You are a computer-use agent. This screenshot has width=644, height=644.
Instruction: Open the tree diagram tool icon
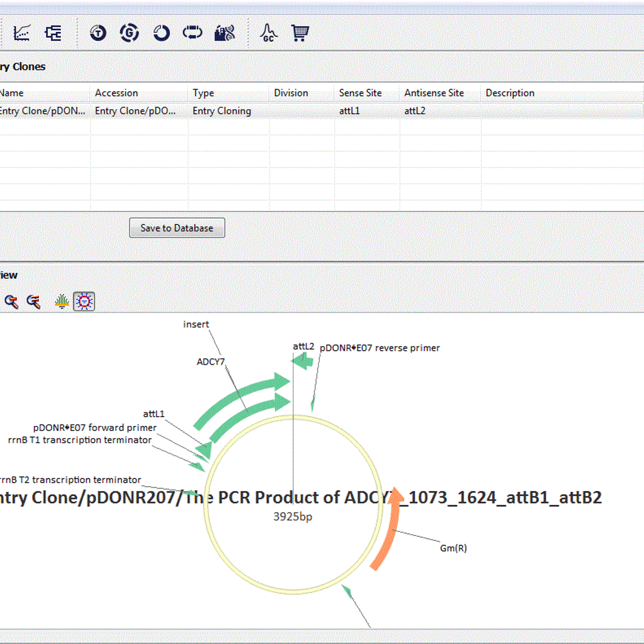coord(53,33)
